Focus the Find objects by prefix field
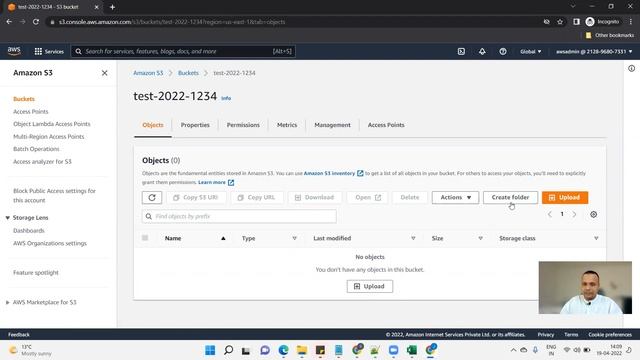640x360 pixels. tap(239, 216)
